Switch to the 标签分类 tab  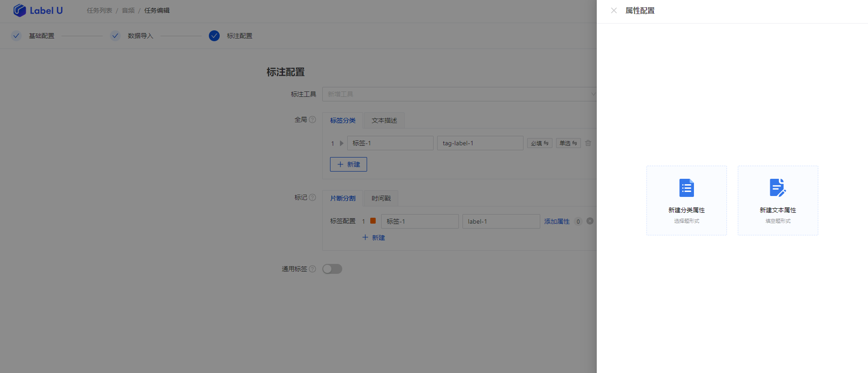[x=343, y=120]
